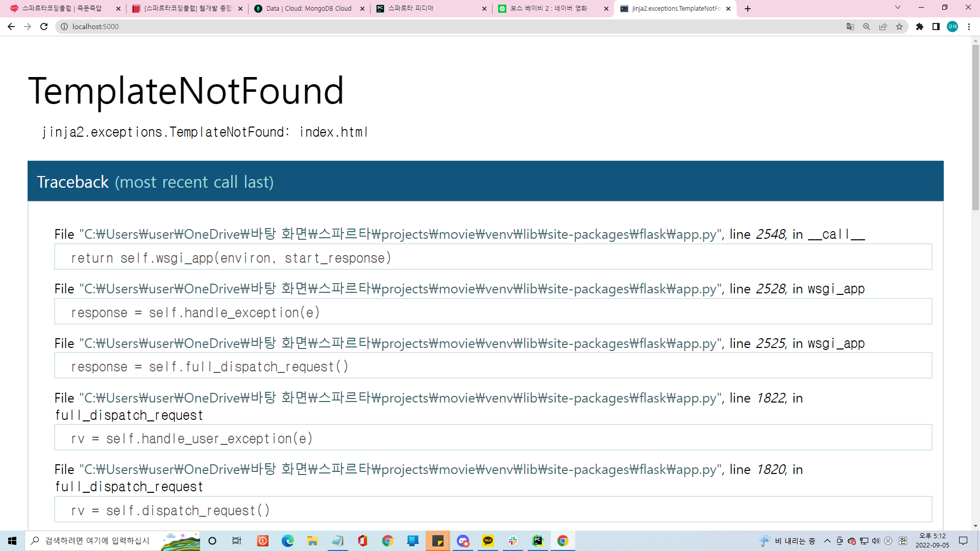The width and height of the screenshot is (980, 551).
Task: Open volume control in system tray
Action: pyautogui.click(x=876, y=541)
